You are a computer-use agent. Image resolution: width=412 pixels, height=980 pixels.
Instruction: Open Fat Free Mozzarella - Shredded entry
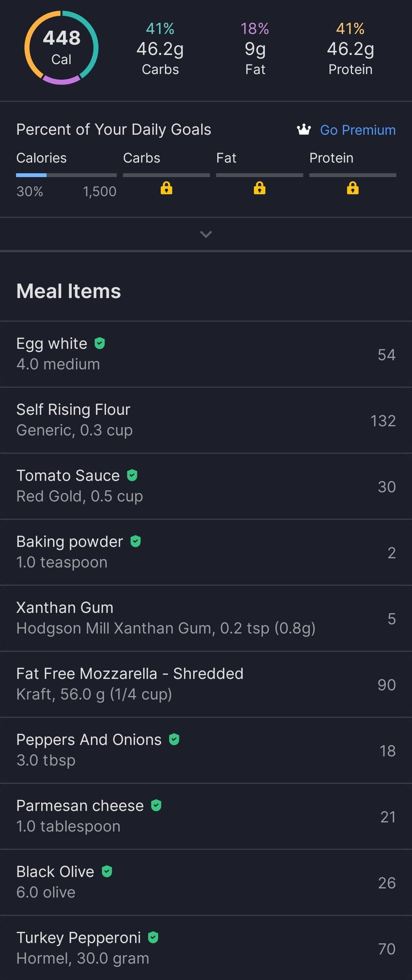pyautogui.click(x=206, y=684)
